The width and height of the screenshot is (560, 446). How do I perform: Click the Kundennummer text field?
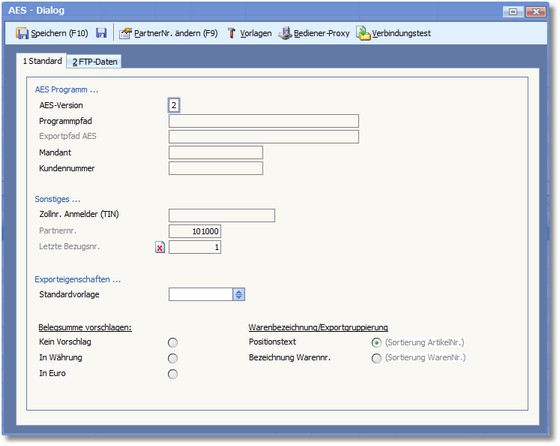click(x=216, y=168)
